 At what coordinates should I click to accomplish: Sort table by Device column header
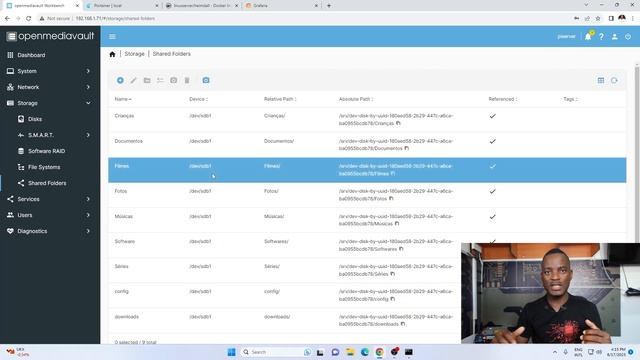[x=198, y=99]
